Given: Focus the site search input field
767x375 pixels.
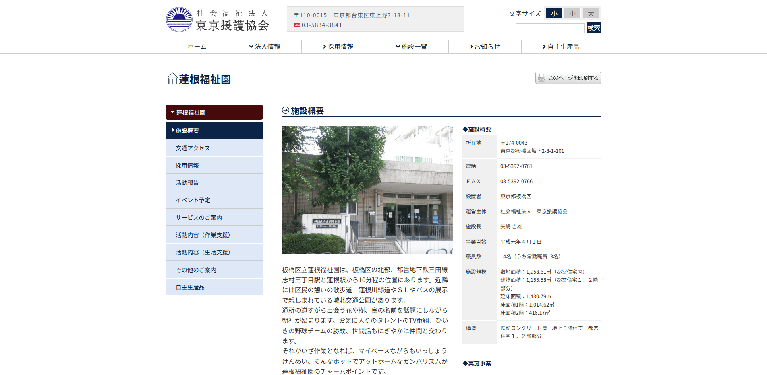Looking at the screenshot, I should point(550,28).
